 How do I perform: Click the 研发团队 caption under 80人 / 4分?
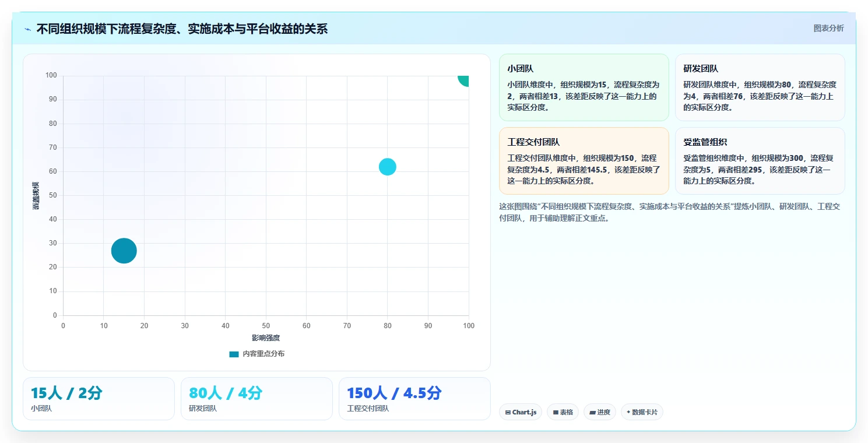[203, 409]
